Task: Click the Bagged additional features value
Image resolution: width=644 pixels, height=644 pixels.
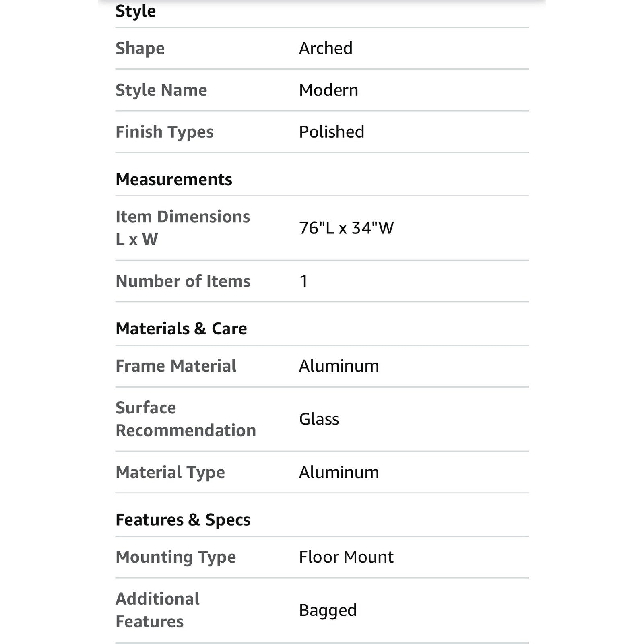Action: pos(328,611)
